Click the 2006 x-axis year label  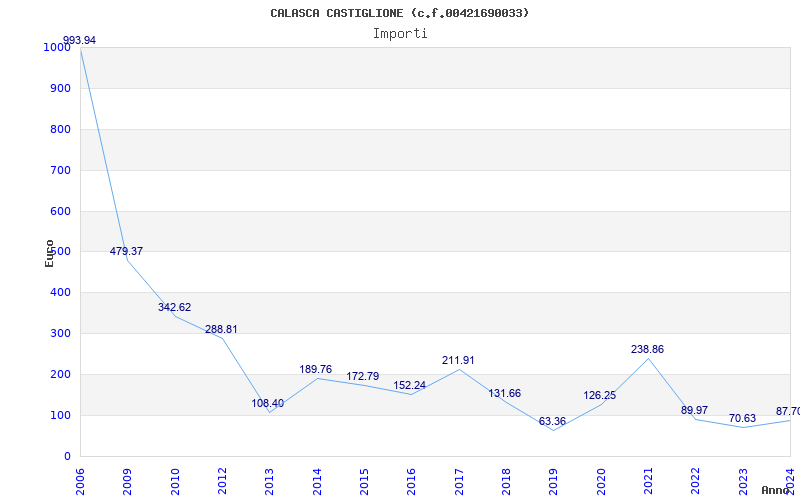[79, 481]
